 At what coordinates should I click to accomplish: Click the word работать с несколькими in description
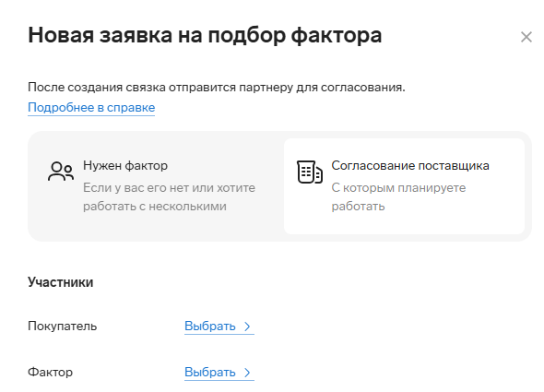[154, 207]
